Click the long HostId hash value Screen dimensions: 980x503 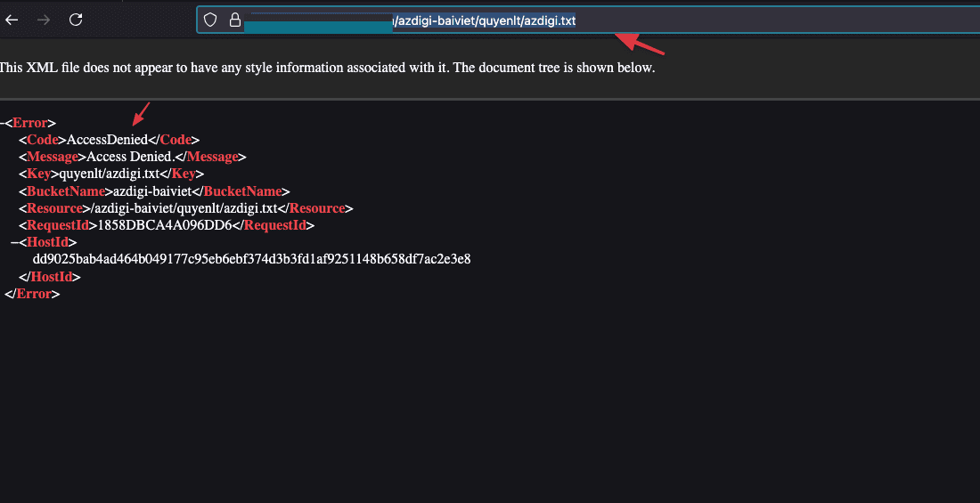251,259
